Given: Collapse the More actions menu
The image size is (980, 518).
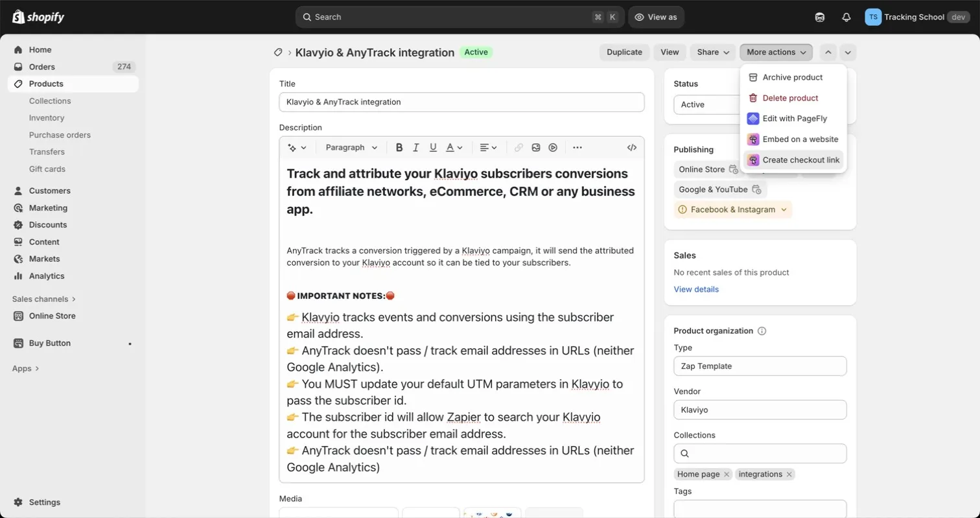Looking at the screenshot, I should click(776, 52).
